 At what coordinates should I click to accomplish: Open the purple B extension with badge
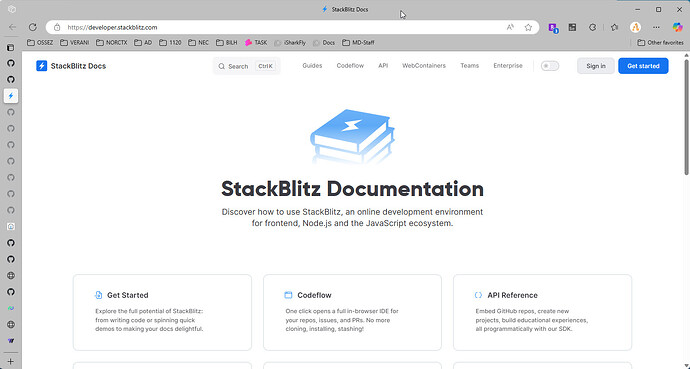click(553, 28)
